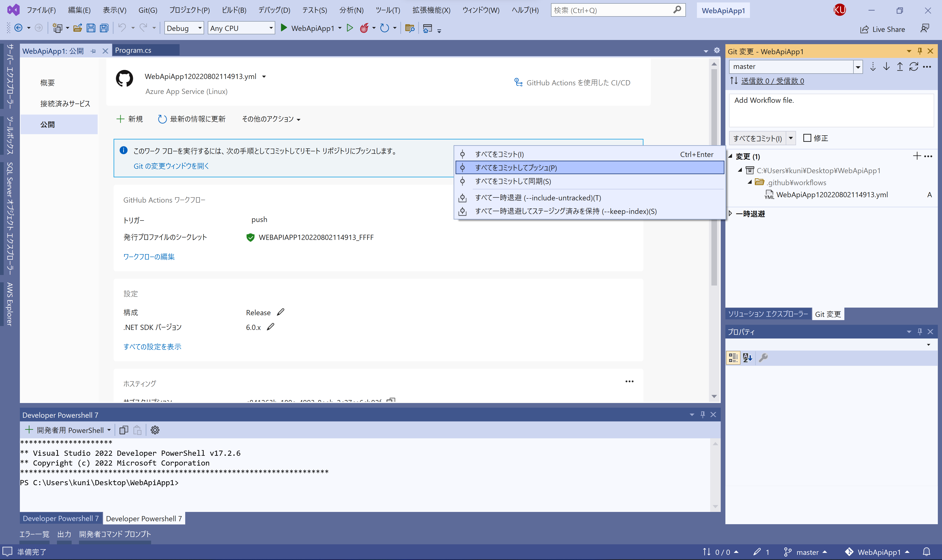Click commit message text box
This screenshot has width=942, height=560.
[831, 110]
